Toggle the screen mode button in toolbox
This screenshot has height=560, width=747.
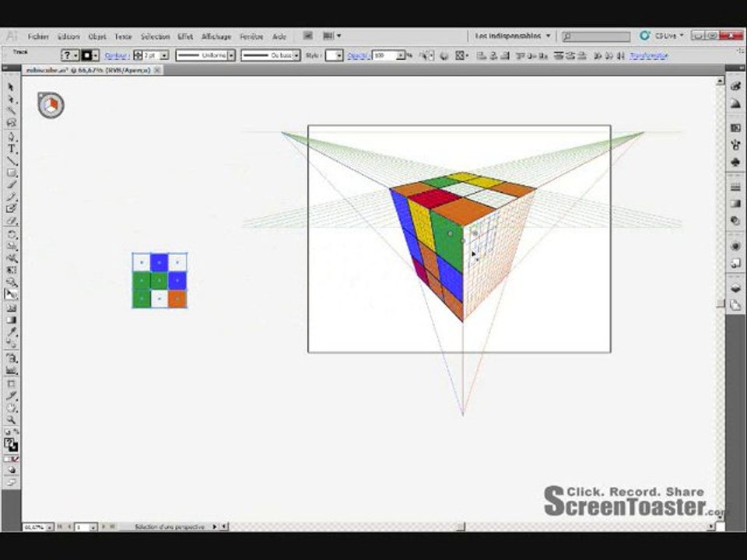tap(12, 482)
